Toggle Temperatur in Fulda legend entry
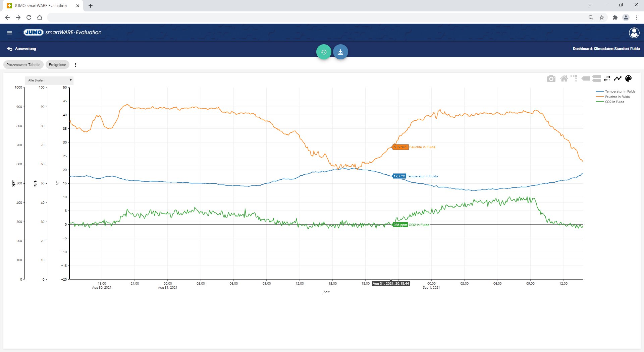This screenshot has height=352, width=644. (x=620, y=91)
